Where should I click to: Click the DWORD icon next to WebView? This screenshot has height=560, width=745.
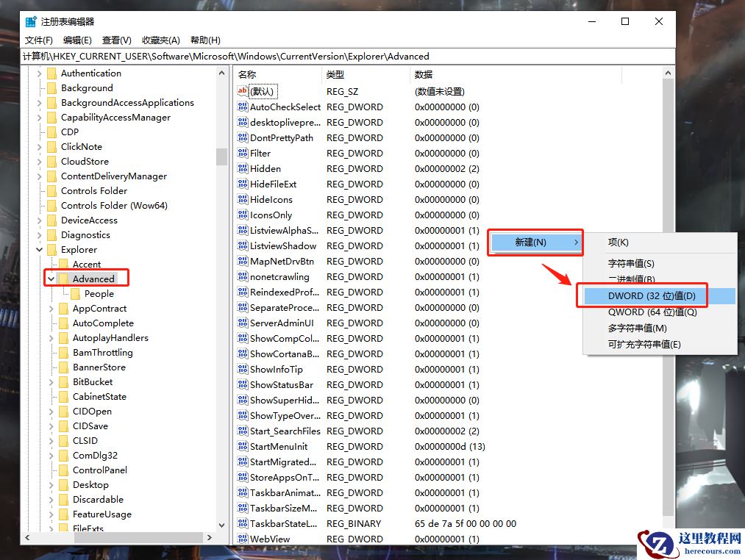click(243, 539)
